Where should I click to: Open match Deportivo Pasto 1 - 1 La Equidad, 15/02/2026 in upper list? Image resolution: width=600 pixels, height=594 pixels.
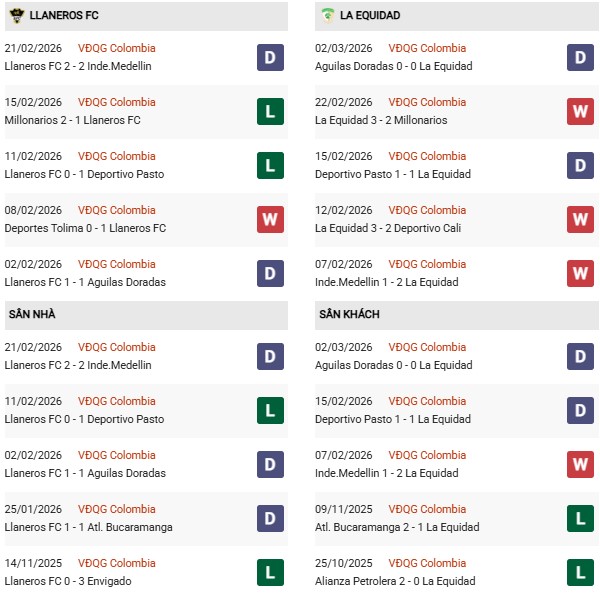click(392, 174)
